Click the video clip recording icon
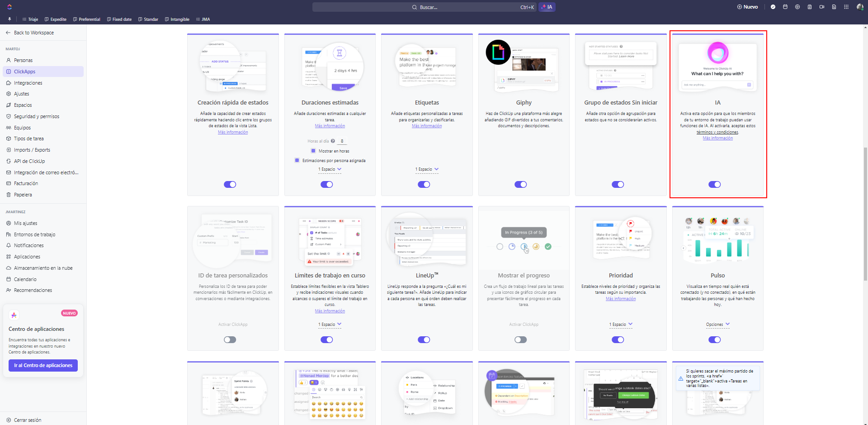 [822, 7]
